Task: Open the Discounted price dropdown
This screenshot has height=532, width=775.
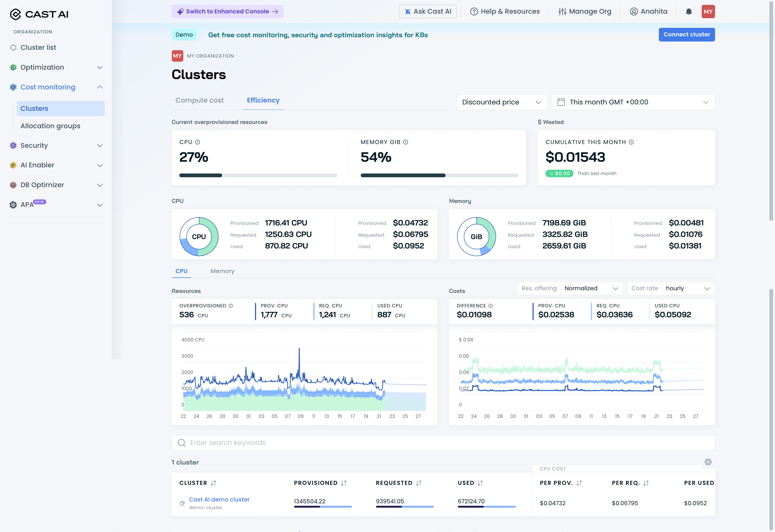Action: click(502, 102)
